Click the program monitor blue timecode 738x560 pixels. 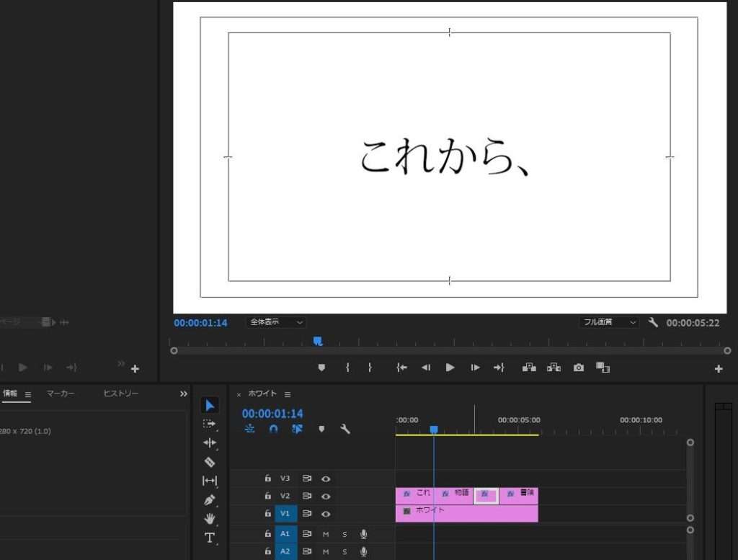(x=200, y=323)
